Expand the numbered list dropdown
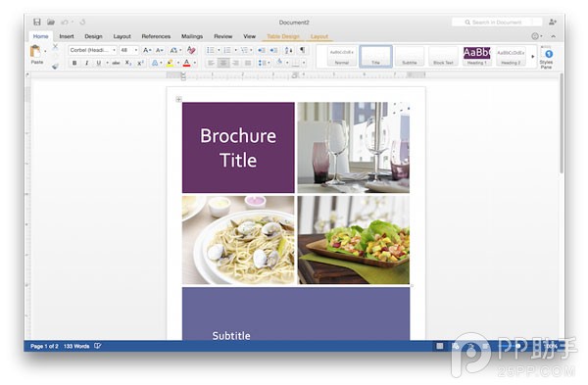 coord(235,50)
